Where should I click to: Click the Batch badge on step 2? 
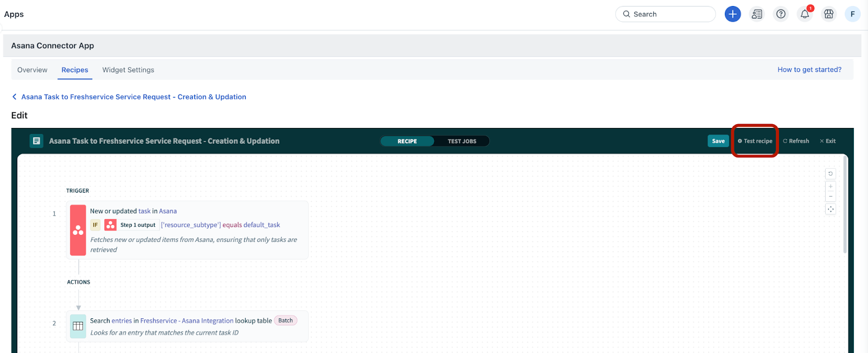(x=285, y=320)
